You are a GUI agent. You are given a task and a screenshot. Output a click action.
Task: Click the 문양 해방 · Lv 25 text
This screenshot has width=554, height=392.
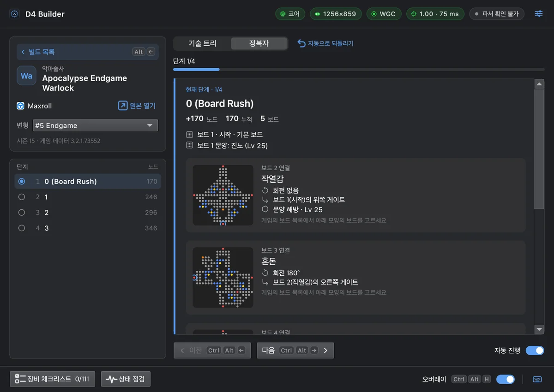[298, 209]
